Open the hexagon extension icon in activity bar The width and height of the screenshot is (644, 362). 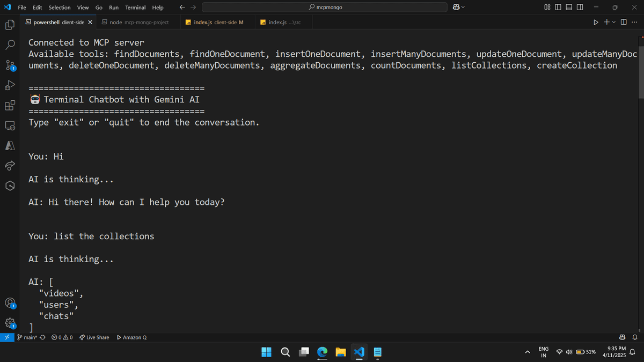point(10,186)
